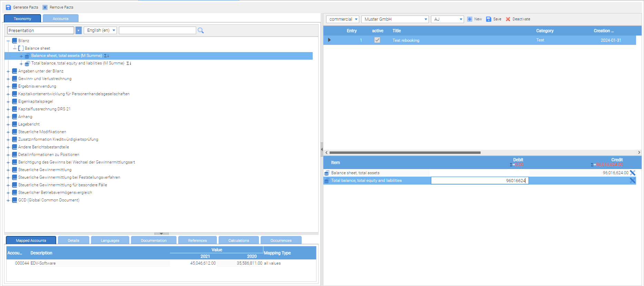This screenshot has height=286, width=644.
Task: Remove the Balance sheet, total assets item row
Action: [x=633, y=173]
